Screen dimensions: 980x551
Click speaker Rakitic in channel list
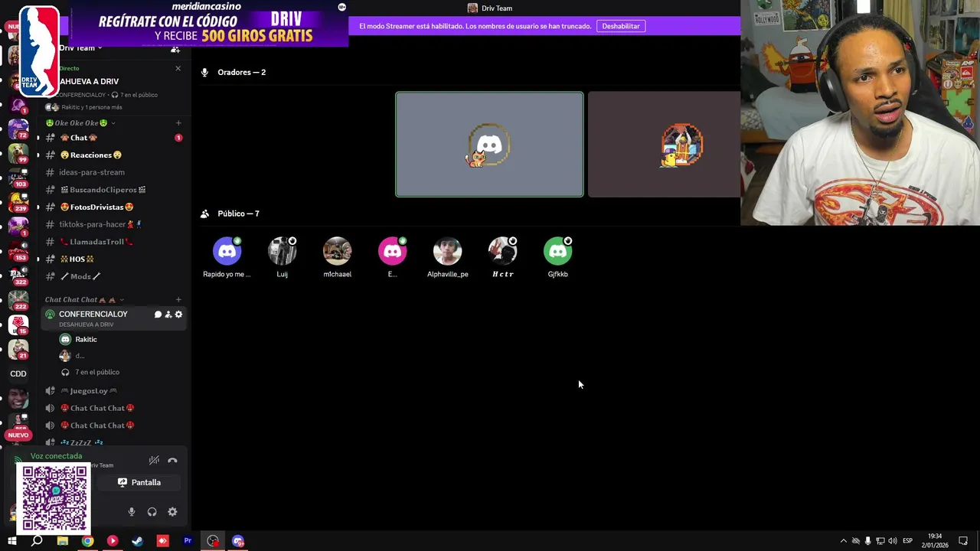click(x=86, y=339)
